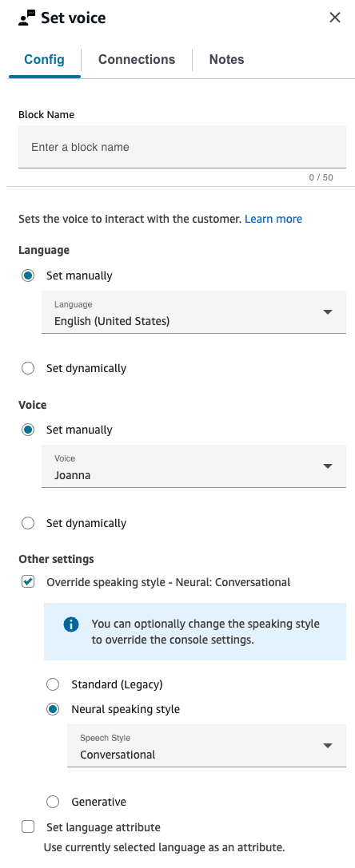Open the Notes tab
Viewport: 355px width, 868px height.
coord(226,60)
